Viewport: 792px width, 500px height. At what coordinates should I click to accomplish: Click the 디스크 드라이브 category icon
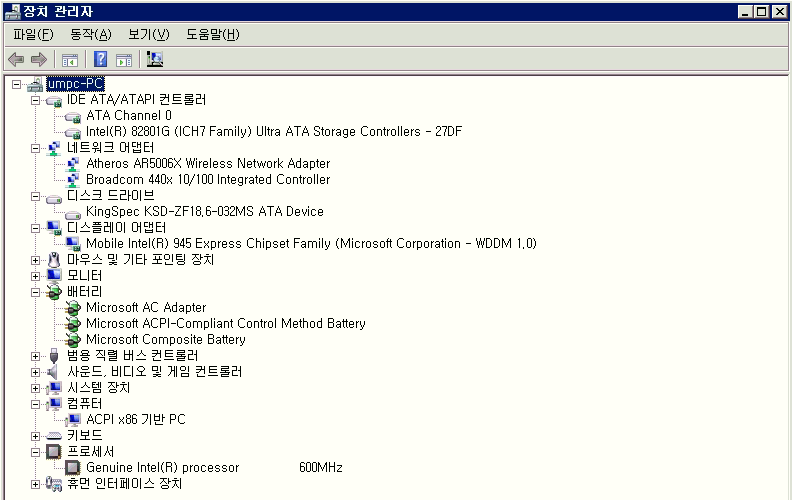(54, 198)
